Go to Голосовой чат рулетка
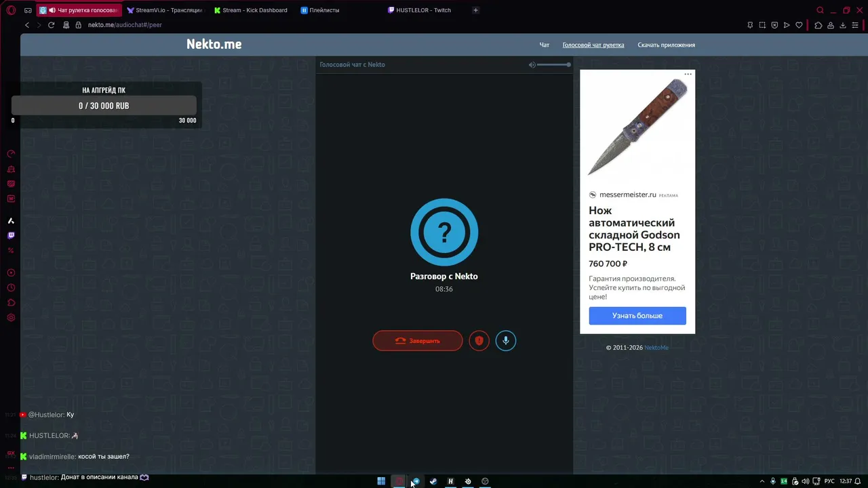The image size is (868, 488). [x=593, y=45]
